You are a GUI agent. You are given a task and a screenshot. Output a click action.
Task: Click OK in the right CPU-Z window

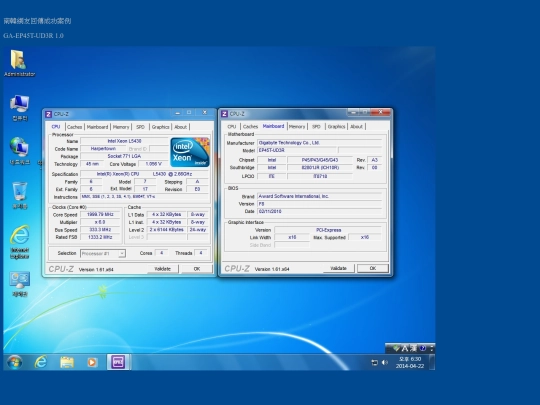(x=373, y=268)
